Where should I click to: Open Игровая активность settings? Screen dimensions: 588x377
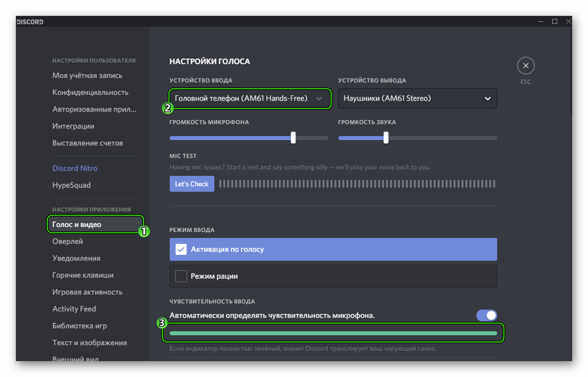87,292
